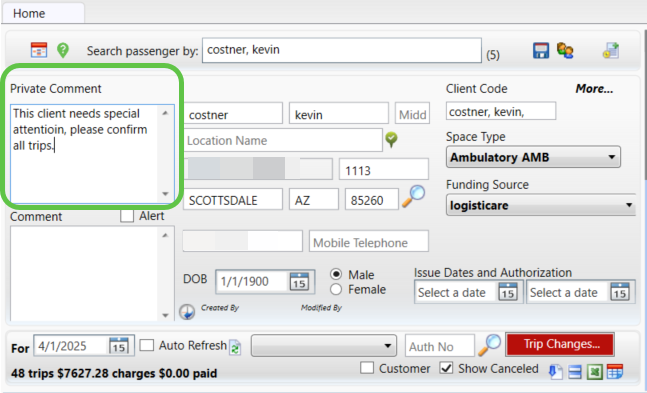Viewport: 647px width, 393px height.
Task: Click the green refresh icon beside Auto Refresh
Action: [235, 347]
